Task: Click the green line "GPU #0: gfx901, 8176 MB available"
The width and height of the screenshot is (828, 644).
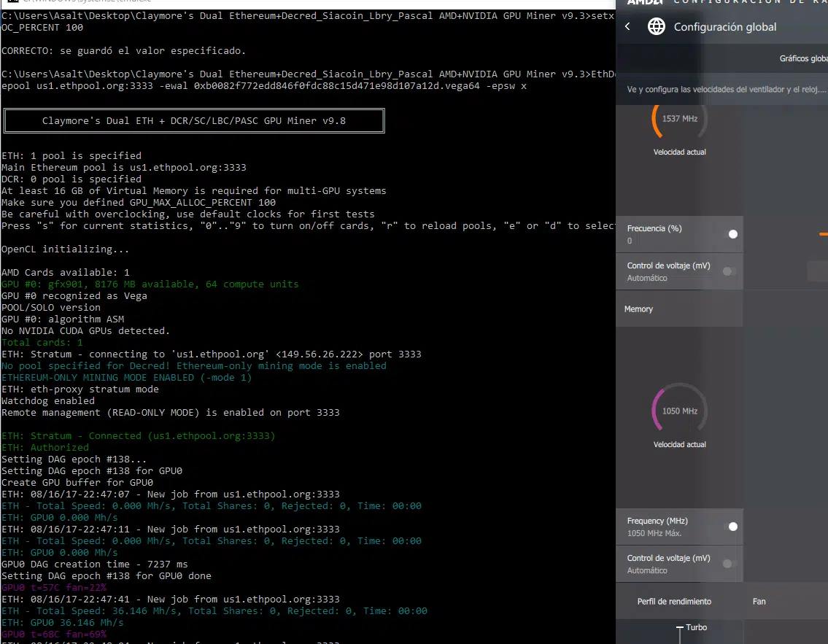Action: point(150,284)
